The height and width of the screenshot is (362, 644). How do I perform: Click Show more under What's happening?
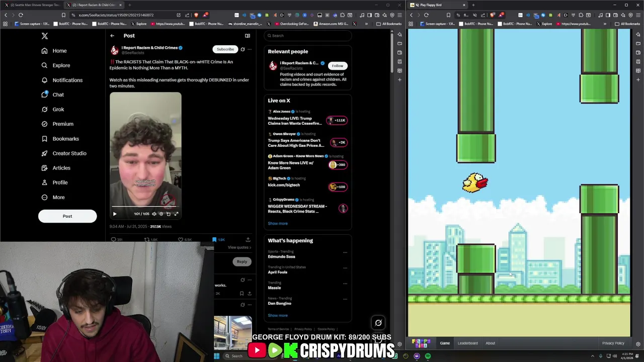pos(278,315)
